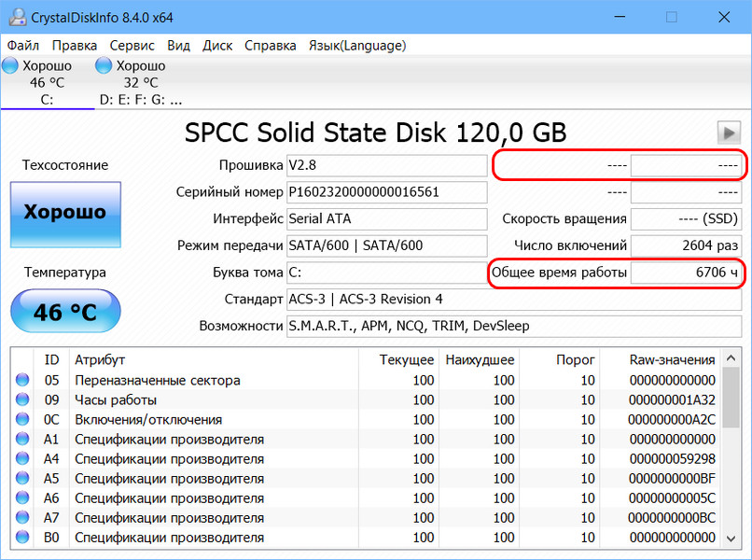
Task: Click the status icon of attribute B0
Action: [22, 538]
